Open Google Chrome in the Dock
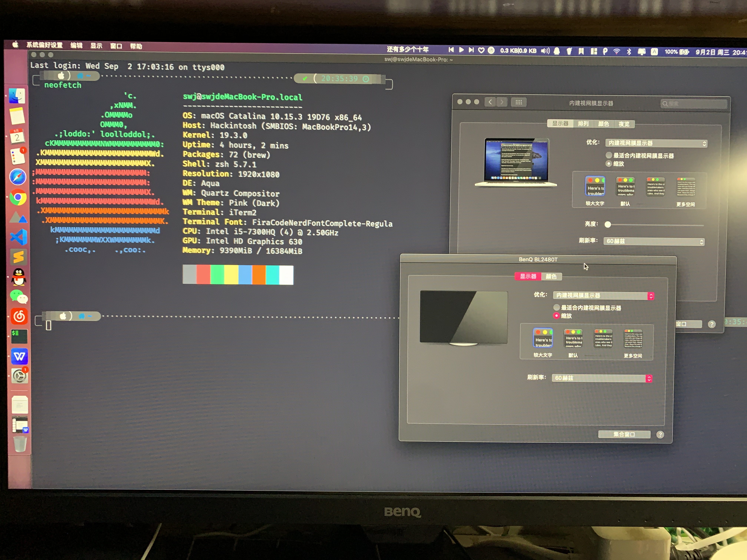The width and height of the screenshot is (747, 560). click(18, 197)
